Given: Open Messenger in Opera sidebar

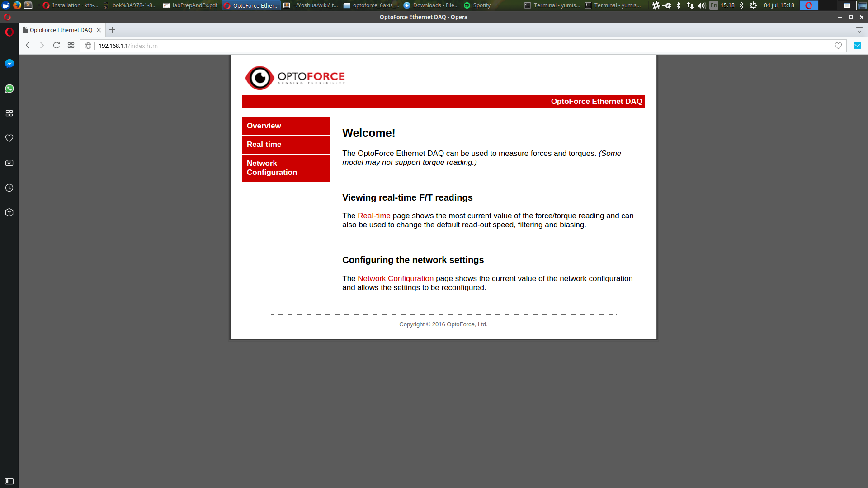Looking at the screenshot, I should click(x=9, y=64).
